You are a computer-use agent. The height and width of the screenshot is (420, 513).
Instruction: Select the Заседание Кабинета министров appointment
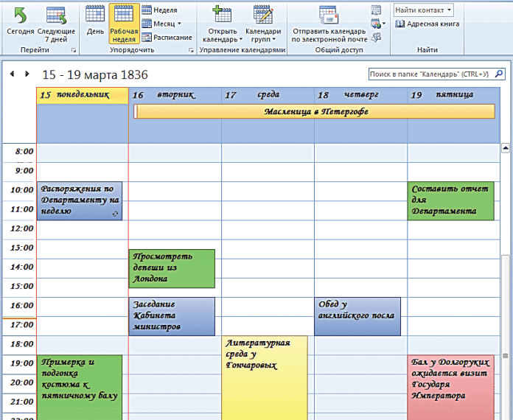point(172,316)
